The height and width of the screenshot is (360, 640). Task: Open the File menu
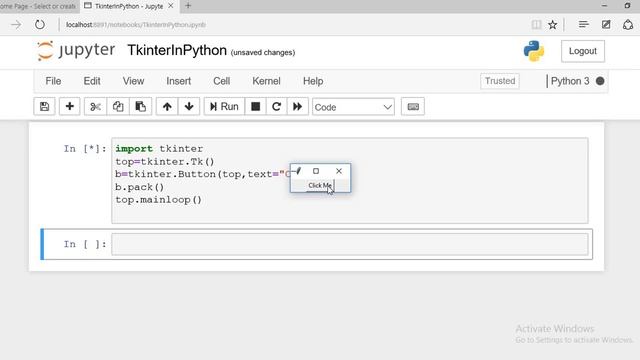(x=53, y=81)
